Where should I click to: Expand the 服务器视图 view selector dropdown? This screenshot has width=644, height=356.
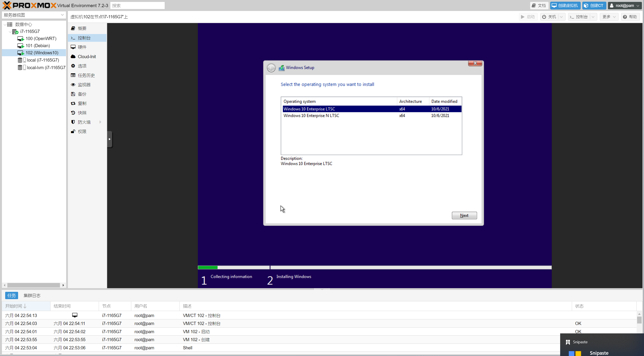click(62, 15)
